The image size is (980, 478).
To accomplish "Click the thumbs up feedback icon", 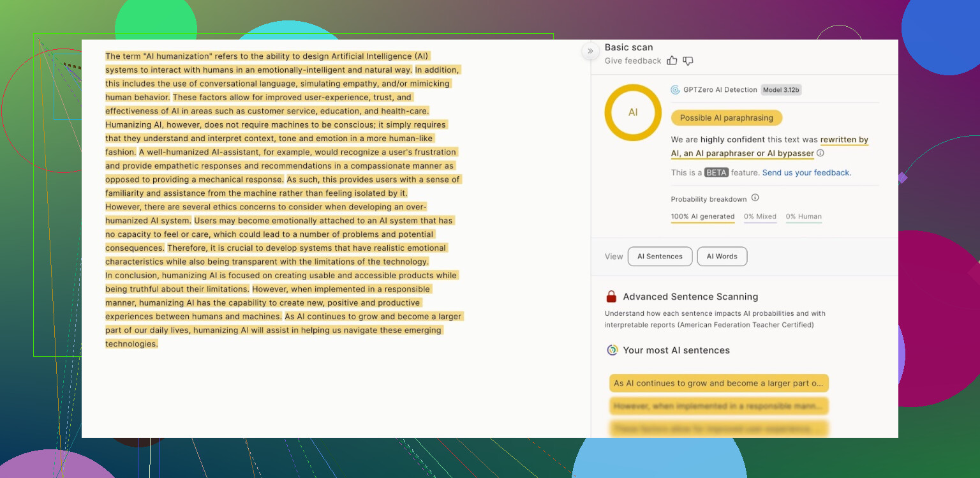I will tap(672, 61).
